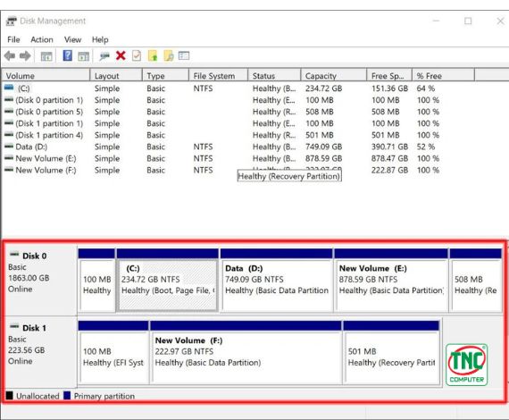Click the disk icon beside Disk 1 label
509x420 pixels.
point(14,326)
